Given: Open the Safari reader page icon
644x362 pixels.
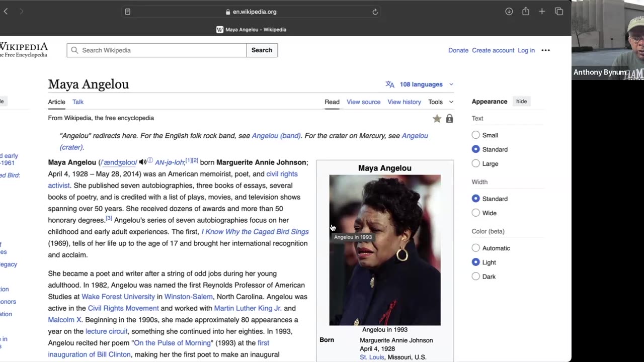Looking at the screenshot, I should pos(128,12).
